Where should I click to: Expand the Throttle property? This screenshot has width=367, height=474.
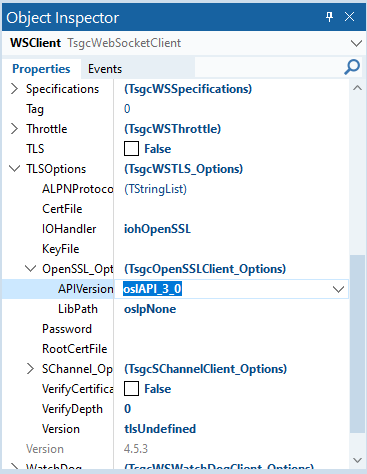[14, 129]
